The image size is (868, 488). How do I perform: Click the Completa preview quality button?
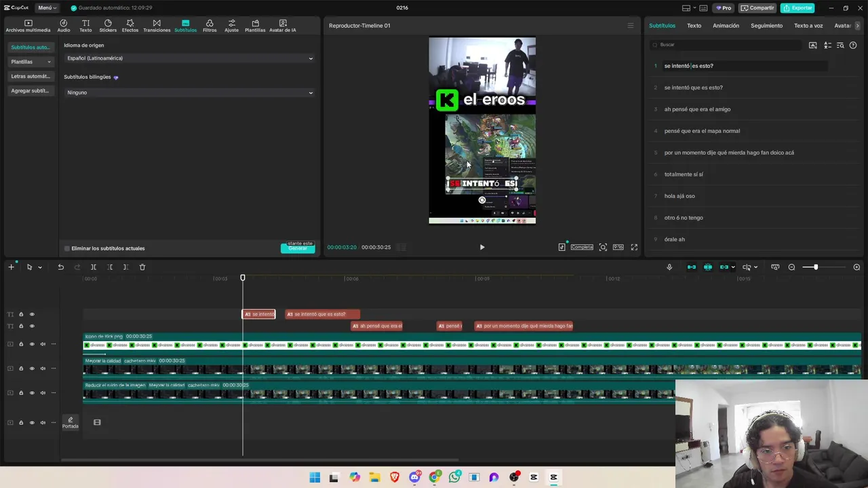582,247
